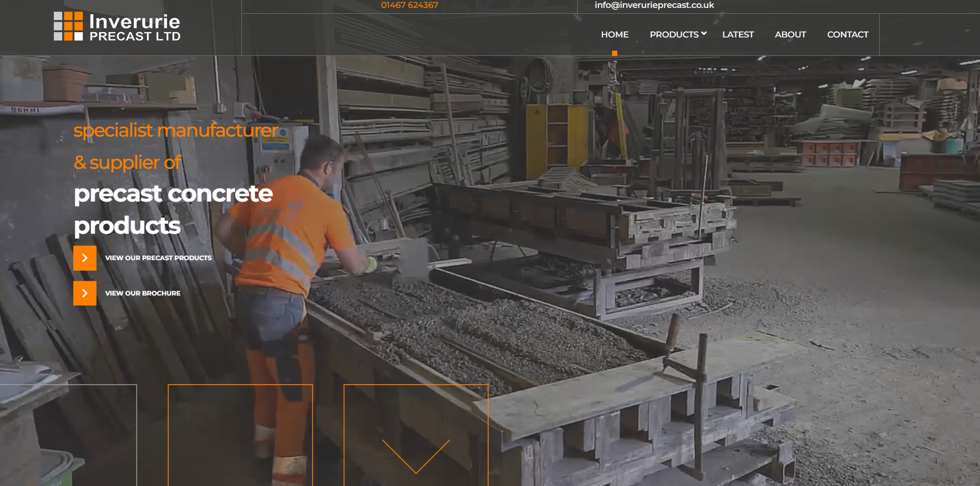
Task: Click the 'specialist manufacturer' orange heading
Action: (176, 130)
